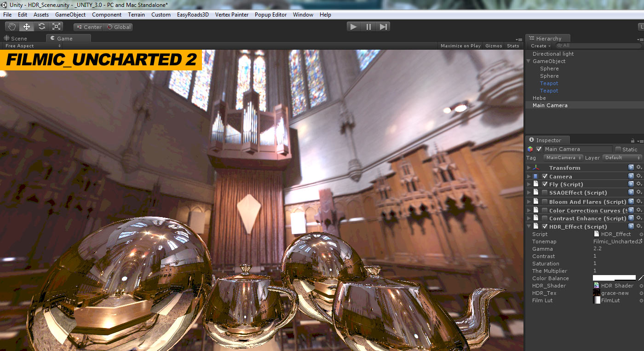This screenshot has height=351, width=644.
Task: Toggle the Center pivot button
Action: click(89, 27)
